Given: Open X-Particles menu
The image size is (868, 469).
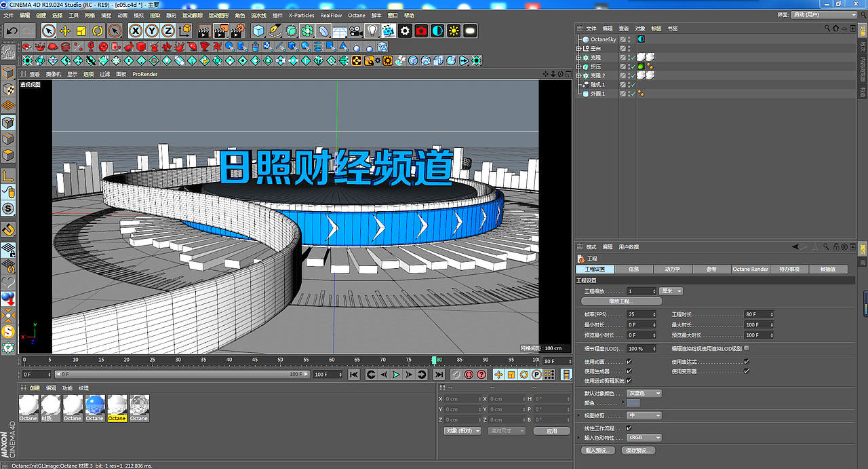Looking at the screenshot, I should (x=301, y=15).
